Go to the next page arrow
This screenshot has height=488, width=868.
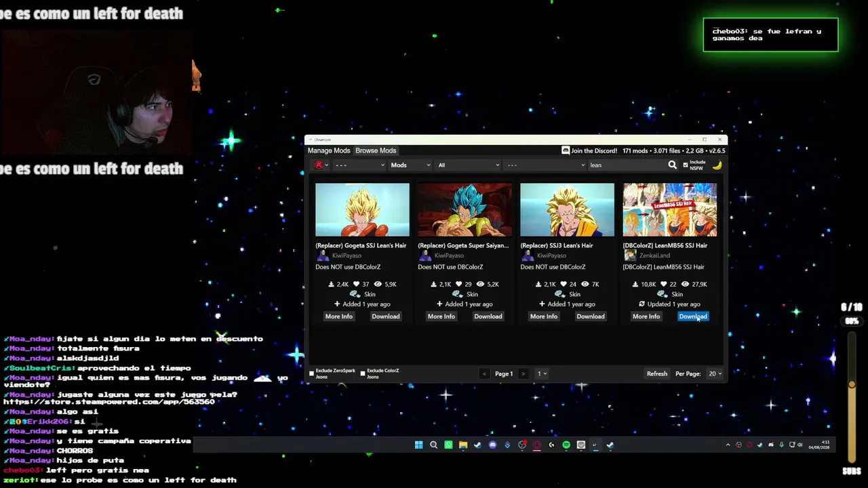pos(523,373)
